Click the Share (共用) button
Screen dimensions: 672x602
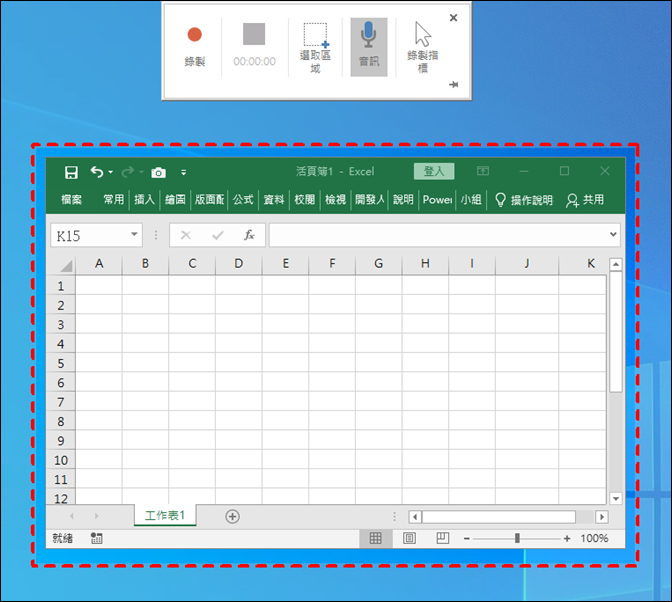click(x=585, y=200)
